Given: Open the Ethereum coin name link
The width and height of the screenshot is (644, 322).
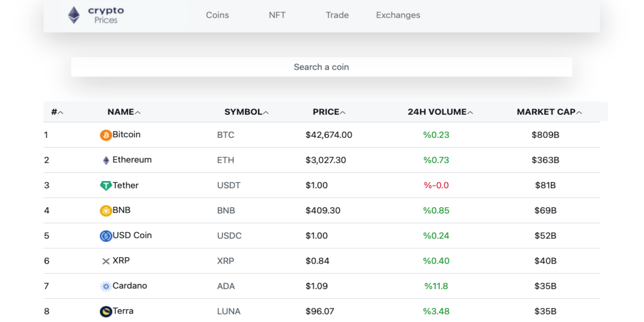Looking at the screenshot, I should tap(132, 159).
